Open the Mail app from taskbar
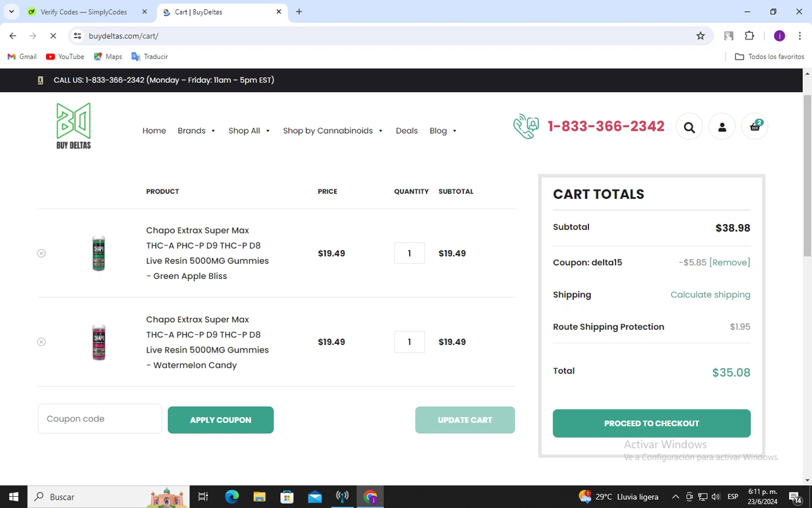The image size is (812, 508). tap(315, 497)
